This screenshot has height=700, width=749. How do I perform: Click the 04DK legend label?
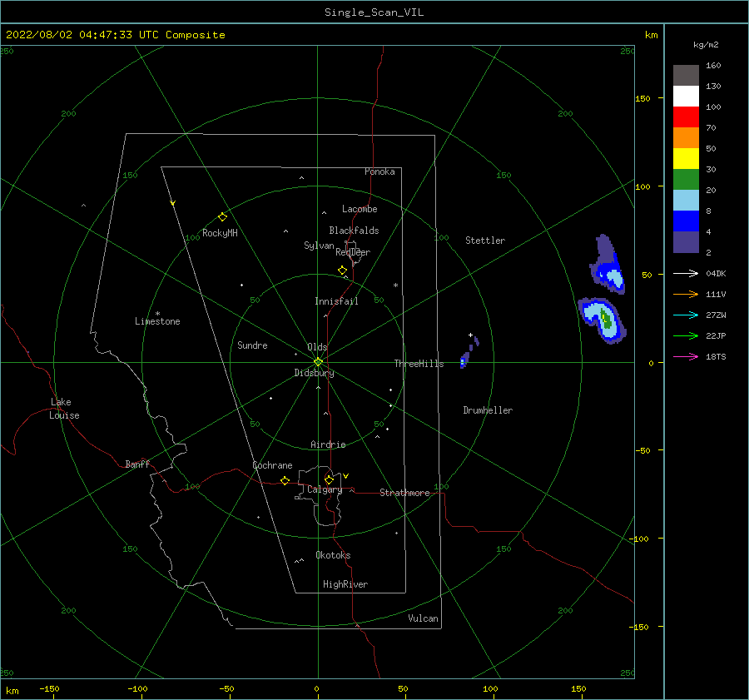tap(716, 273)
